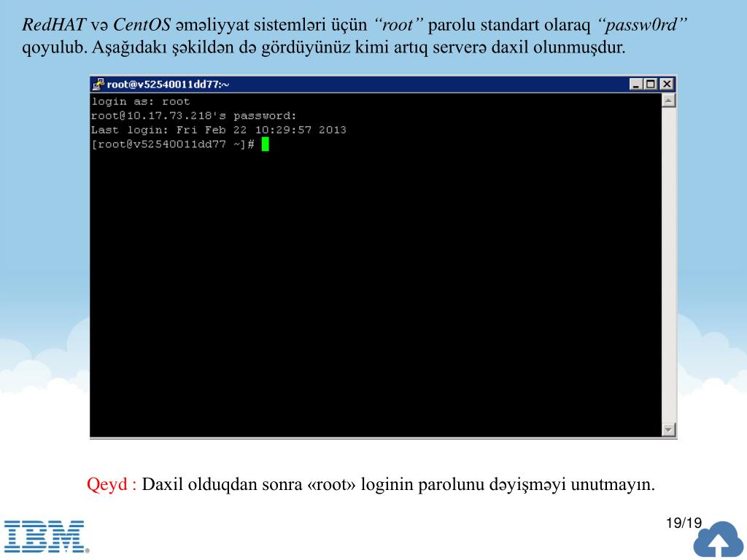Click the terminal scrollbar down arrow
The width and height of the screenshot is (747, 560).
pyautogui.click(x=669, y=429)
